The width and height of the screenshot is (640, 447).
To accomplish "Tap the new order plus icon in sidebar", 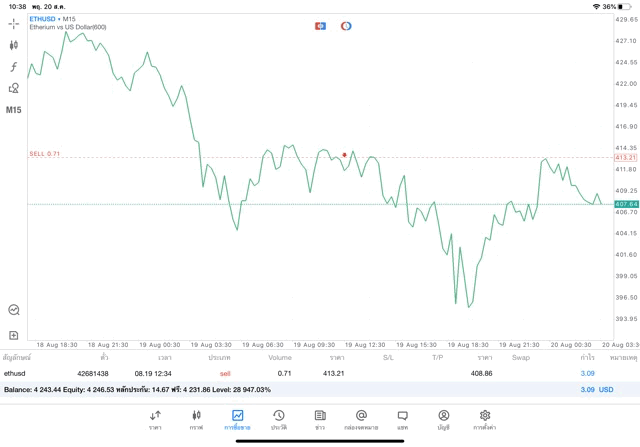I will point(14,335).
